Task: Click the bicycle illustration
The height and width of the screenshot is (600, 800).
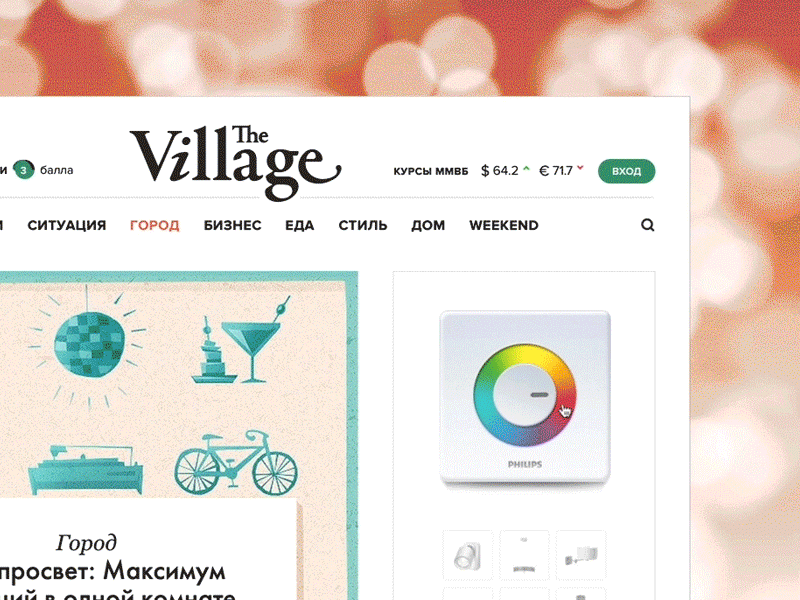Action: pos(236,463)
